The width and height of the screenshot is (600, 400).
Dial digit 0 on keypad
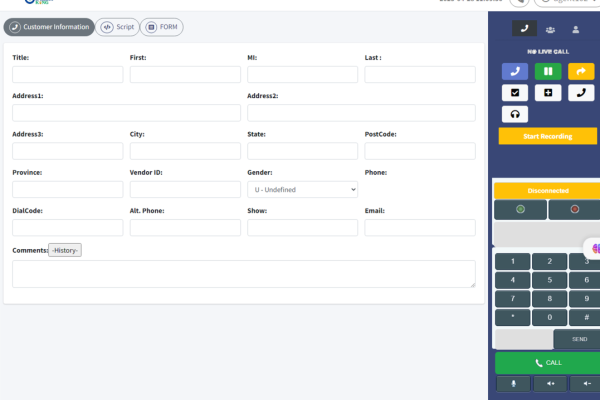click(x=549, y=318)
